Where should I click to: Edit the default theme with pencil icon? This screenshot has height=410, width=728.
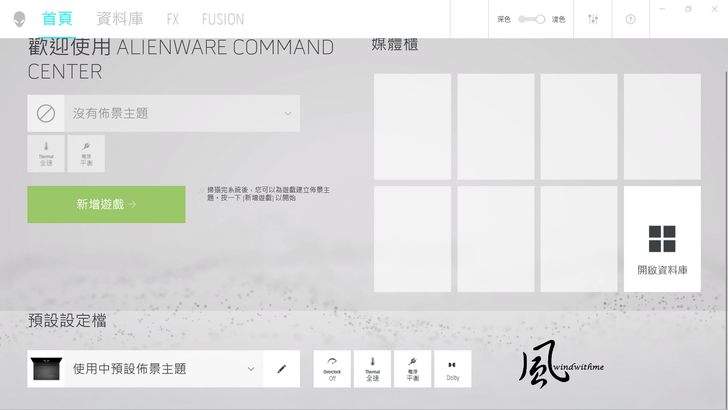click(x=282, y=369)
